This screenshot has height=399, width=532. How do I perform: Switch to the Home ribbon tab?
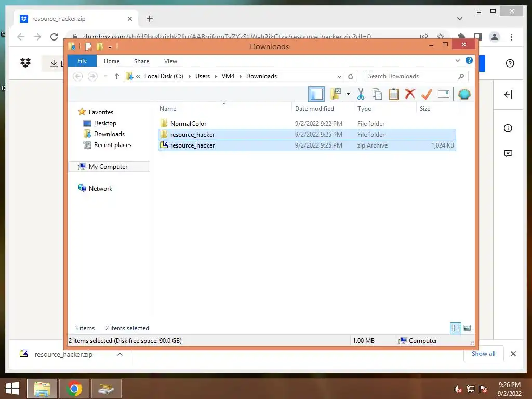[x=112, y=61]
